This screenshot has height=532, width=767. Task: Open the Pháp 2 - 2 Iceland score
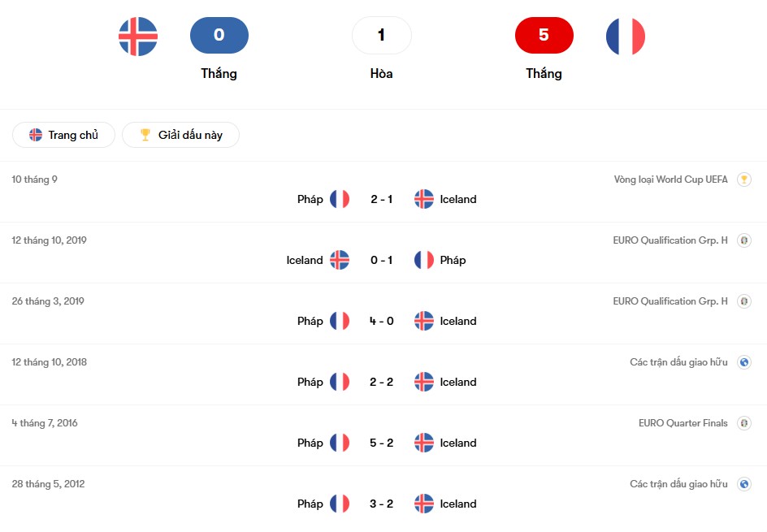tap(382, 382)
